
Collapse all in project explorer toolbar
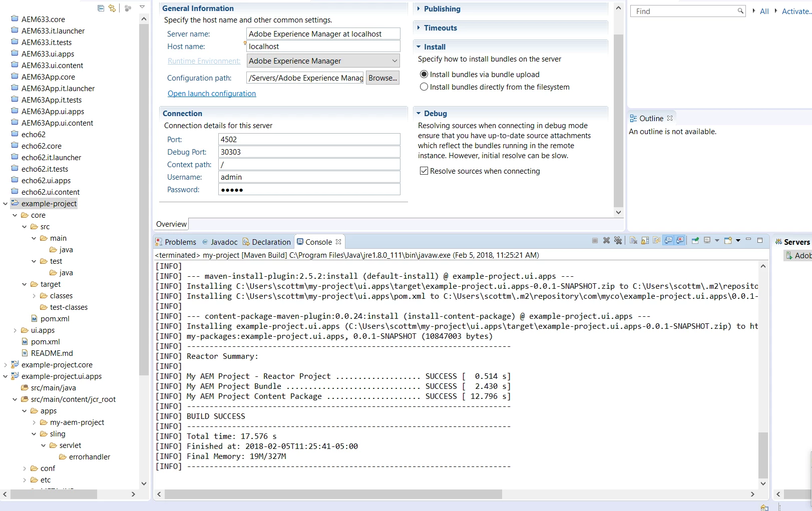click(x=101, y=8)
